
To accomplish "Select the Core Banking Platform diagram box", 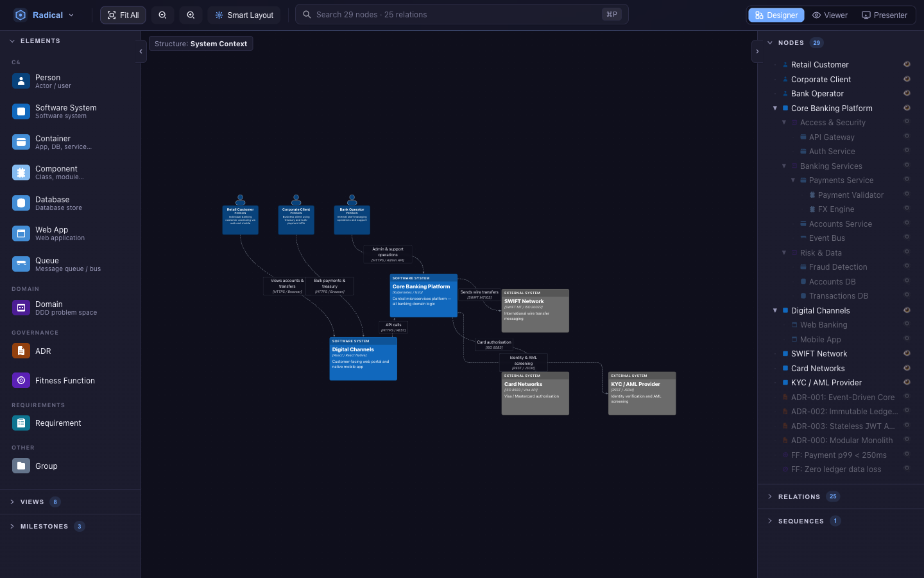I will (424, 295).
